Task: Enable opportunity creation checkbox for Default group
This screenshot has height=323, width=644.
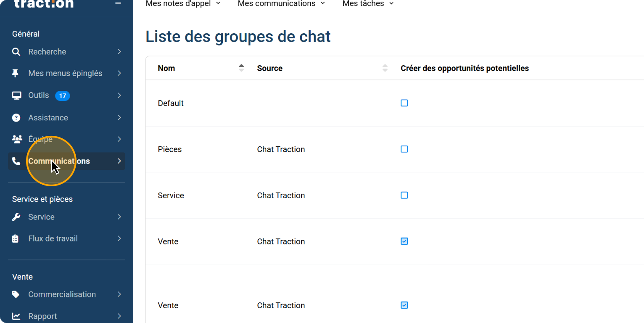Action: 404,103
